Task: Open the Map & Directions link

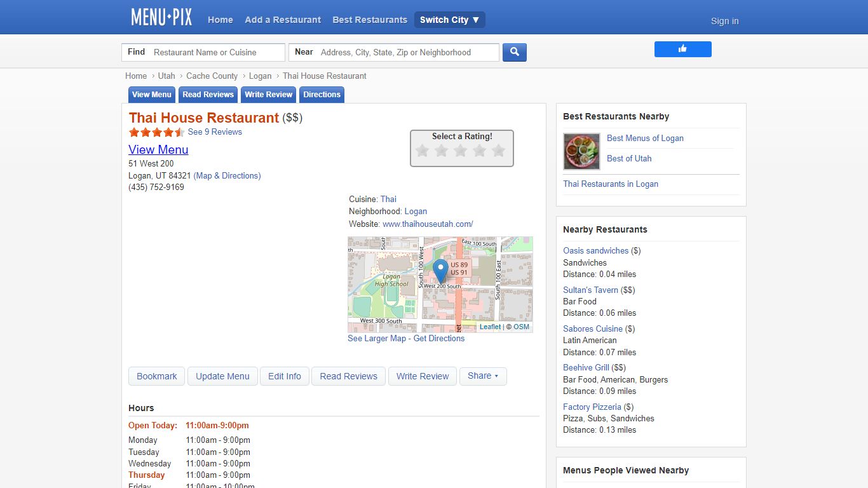Action: pos(227,175)
